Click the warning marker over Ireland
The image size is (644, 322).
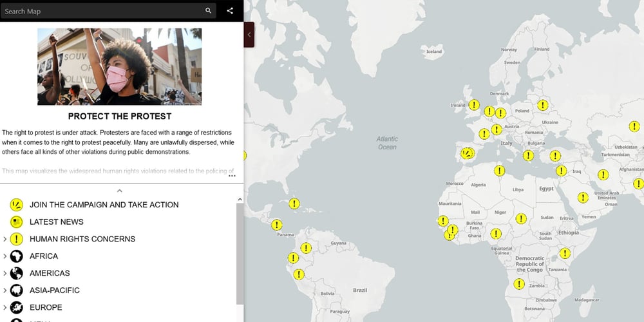(x=473, y=104)
